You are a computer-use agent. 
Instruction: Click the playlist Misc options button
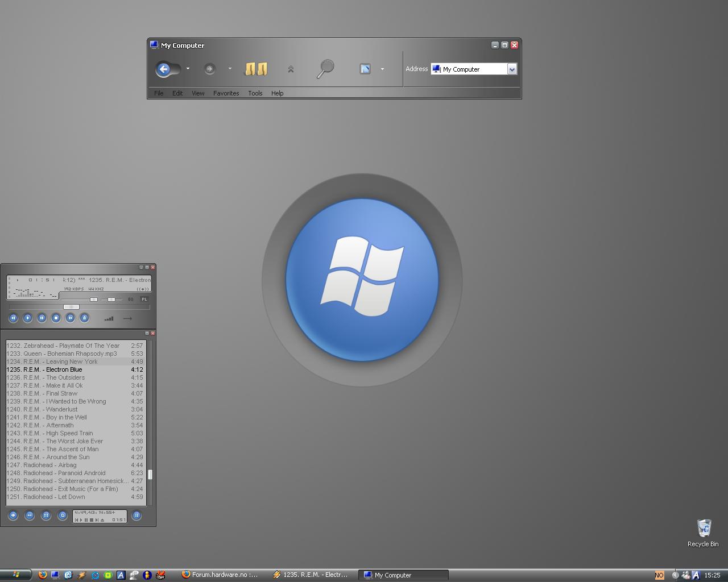(x=63, y=516)
